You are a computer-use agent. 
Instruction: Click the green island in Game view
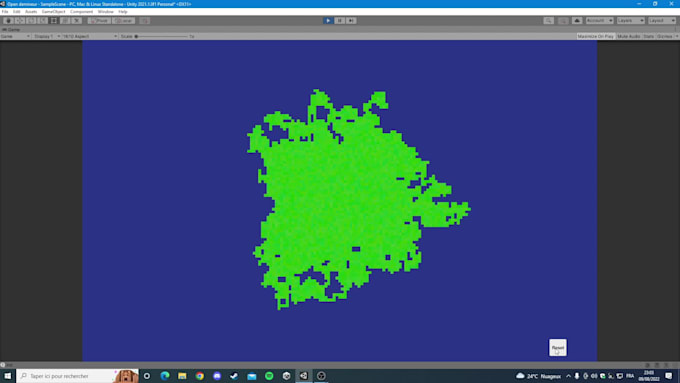point(343,200)
